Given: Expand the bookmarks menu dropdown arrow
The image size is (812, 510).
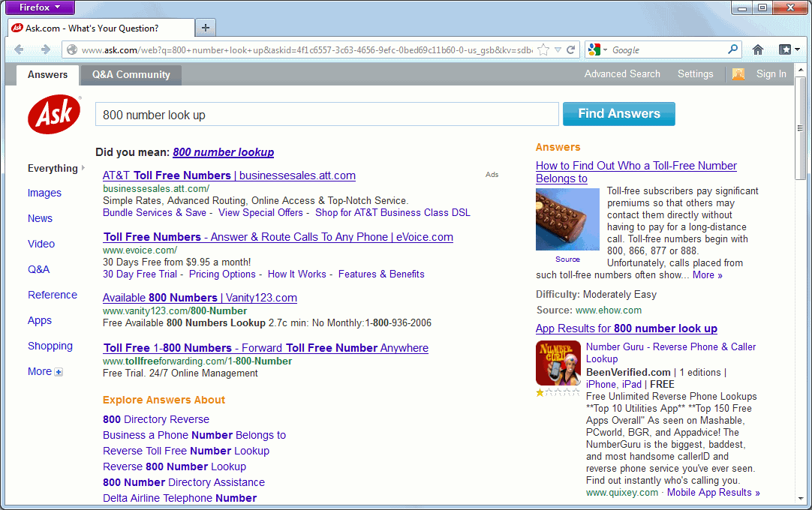Looking at the screenshot, I should coord(798,49).
